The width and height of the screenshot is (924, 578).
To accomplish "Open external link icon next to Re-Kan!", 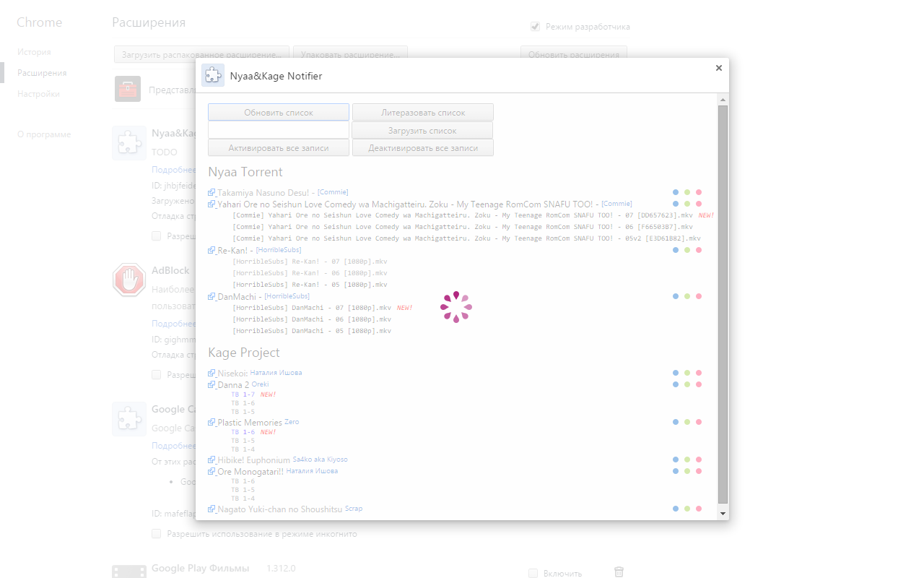I will (x=212, y=251).
